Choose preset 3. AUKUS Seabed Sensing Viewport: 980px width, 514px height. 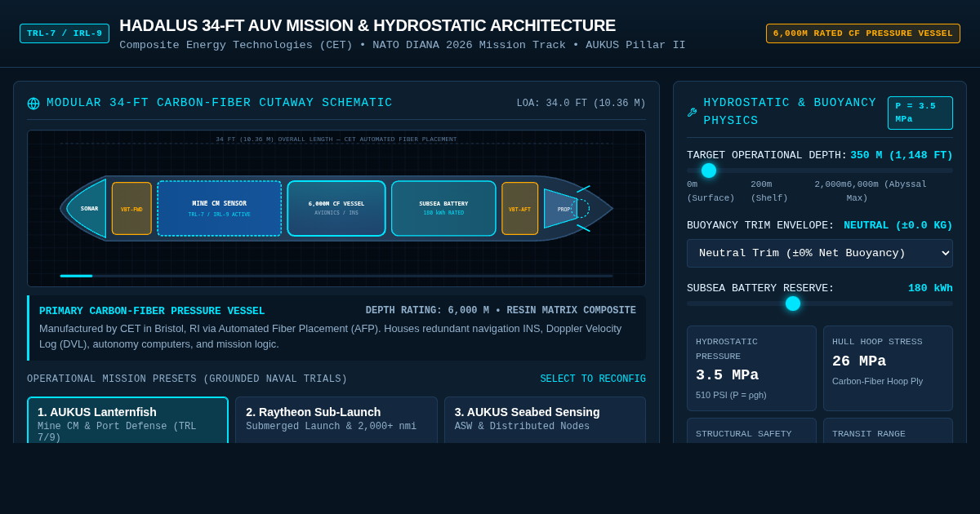point(545,420)
